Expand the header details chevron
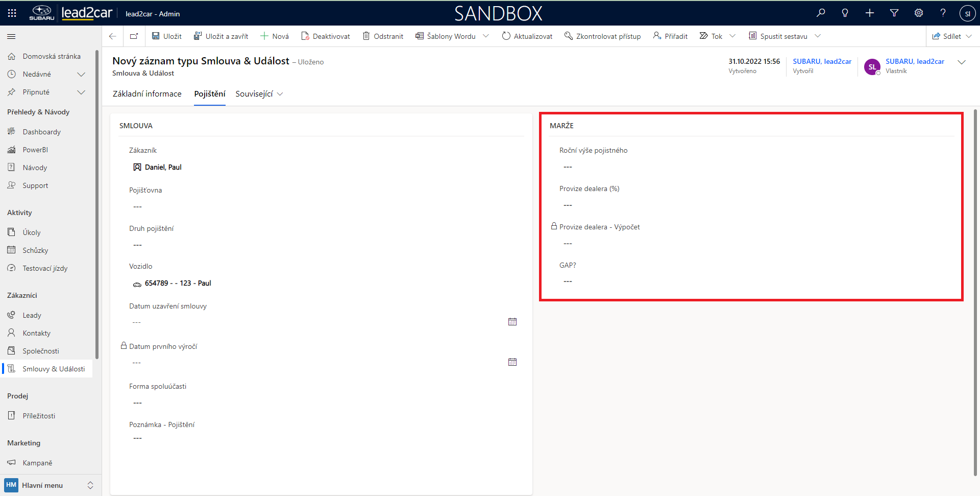This screenshot has height=496, width=980. point(962,62)
